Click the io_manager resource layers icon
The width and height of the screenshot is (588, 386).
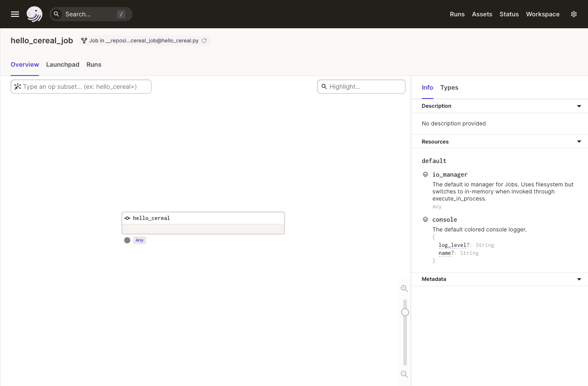[425, 174]
